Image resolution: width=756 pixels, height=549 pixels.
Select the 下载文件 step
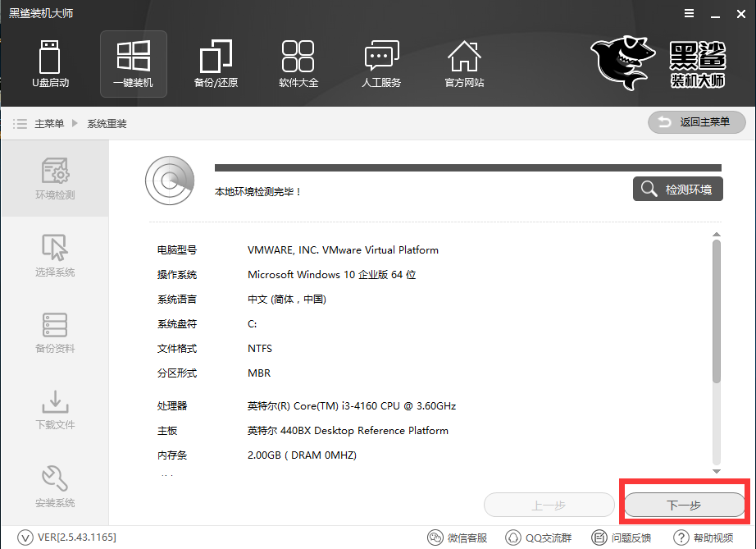click(55, 409)
